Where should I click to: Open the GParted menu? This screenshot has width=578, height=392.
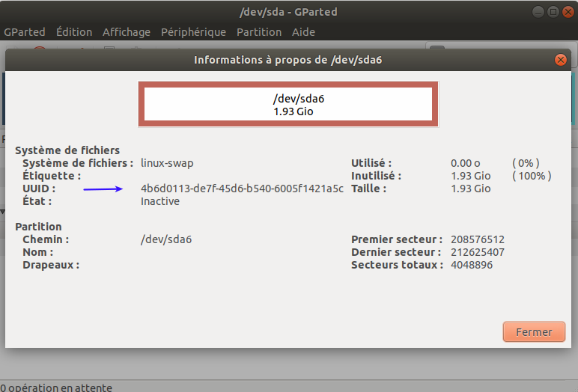pos(25,32)
